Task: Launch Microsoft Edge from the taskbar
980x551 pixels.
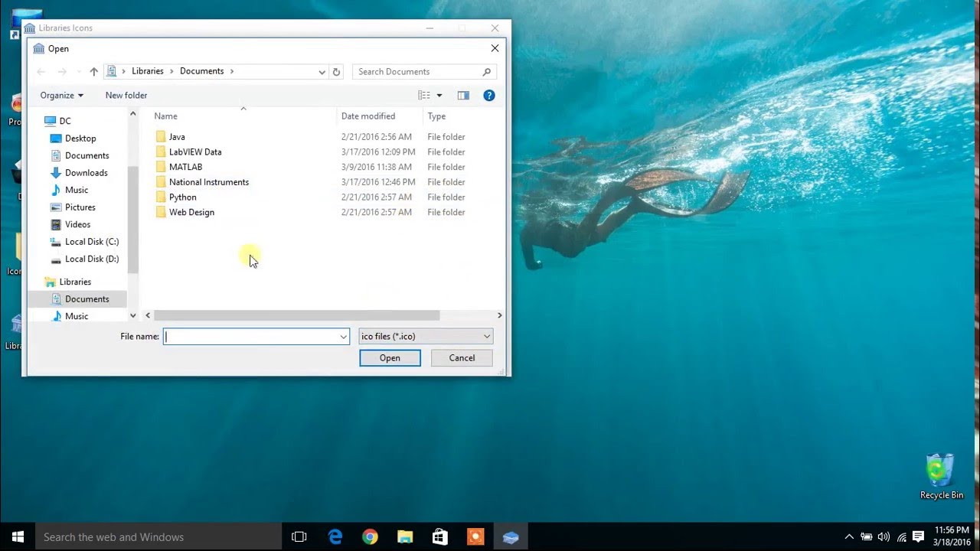Action: (x=334, y=536)
